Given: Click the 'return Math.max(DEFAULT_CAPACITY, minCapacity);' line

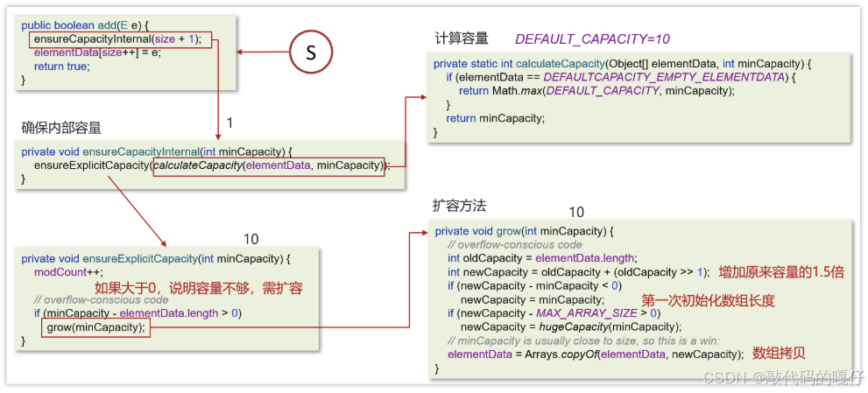Looking at the screenshot, I should click(x=596, y=91).
